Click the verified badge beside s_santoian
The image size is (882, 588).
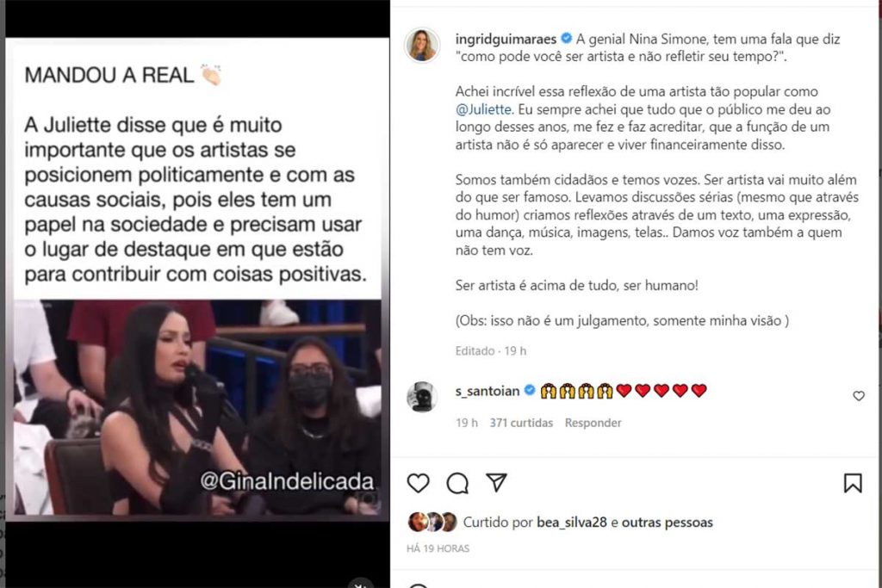pyautogui.click(x=530, y=390)
